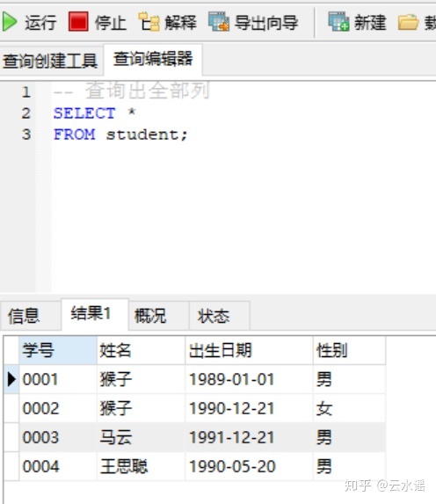
Task: Click the 男 gender cell in row 0004
Action: 349,466
